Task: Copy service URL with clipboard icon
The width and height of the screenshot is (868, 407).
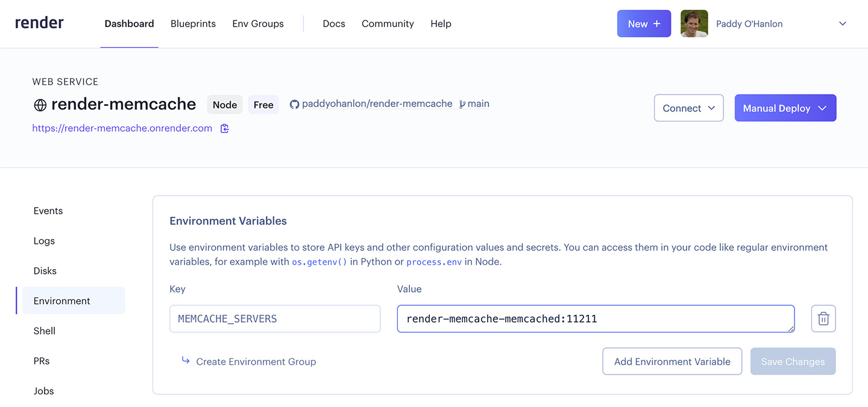Action: click(x=225, y=128)
